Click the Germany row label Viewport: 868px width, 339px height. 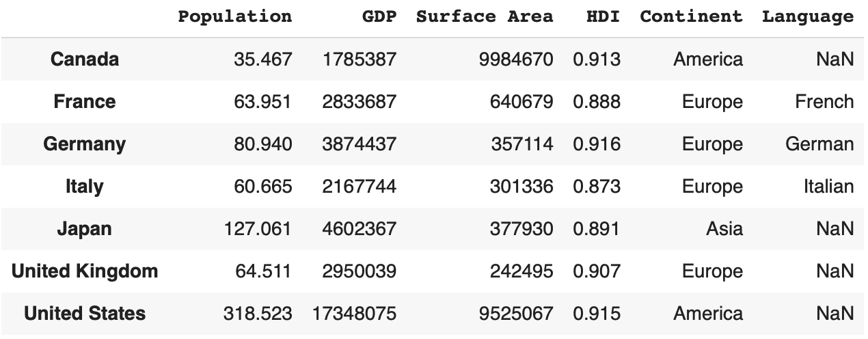85,144
